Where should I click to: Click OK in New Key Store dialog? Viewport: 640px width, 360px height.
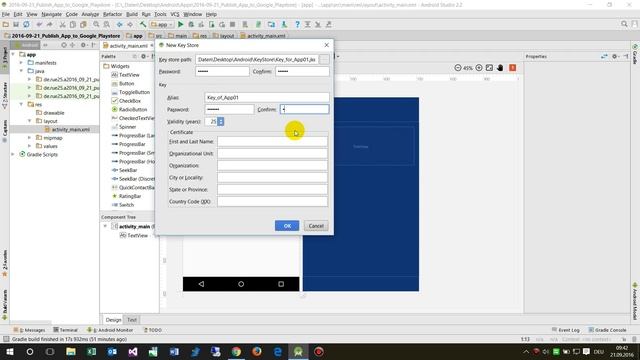(x=287, y=226)
